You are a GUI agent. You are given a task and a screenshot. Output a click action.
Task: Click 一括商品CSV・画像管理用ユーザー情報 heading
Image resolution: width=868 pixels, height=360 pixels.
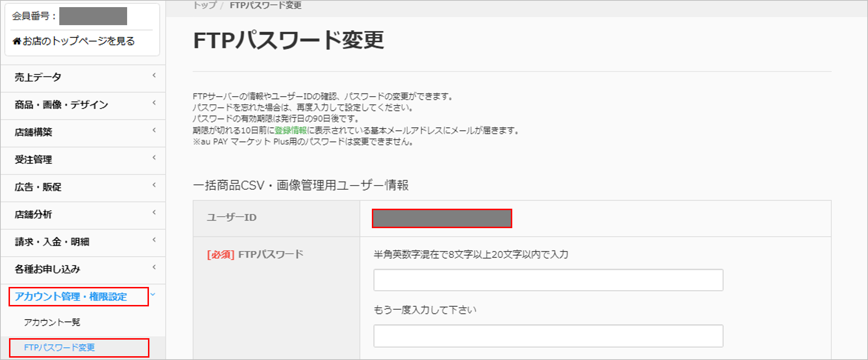coord(301,185)
